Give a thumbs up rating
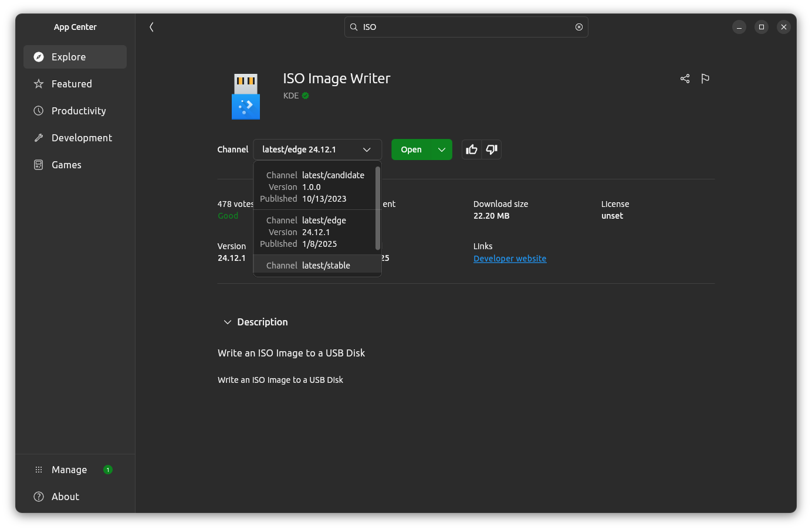Screen dimensions: 812x530 tap(472, 150)
